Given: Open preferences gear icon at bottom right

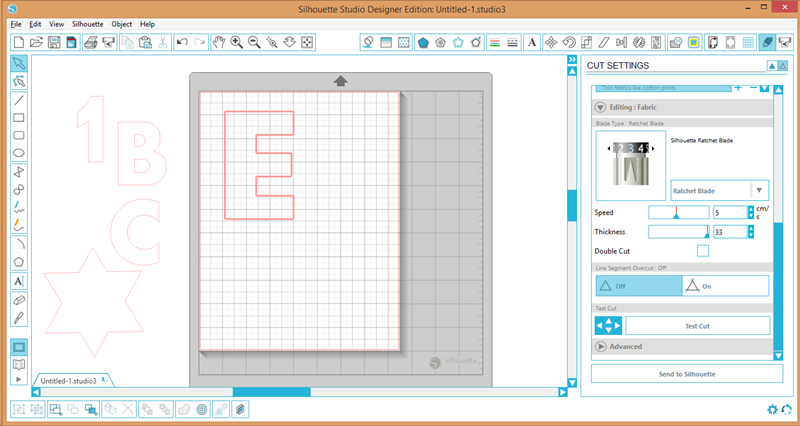Looking at the screenshot, I should (x=772, y=409).
